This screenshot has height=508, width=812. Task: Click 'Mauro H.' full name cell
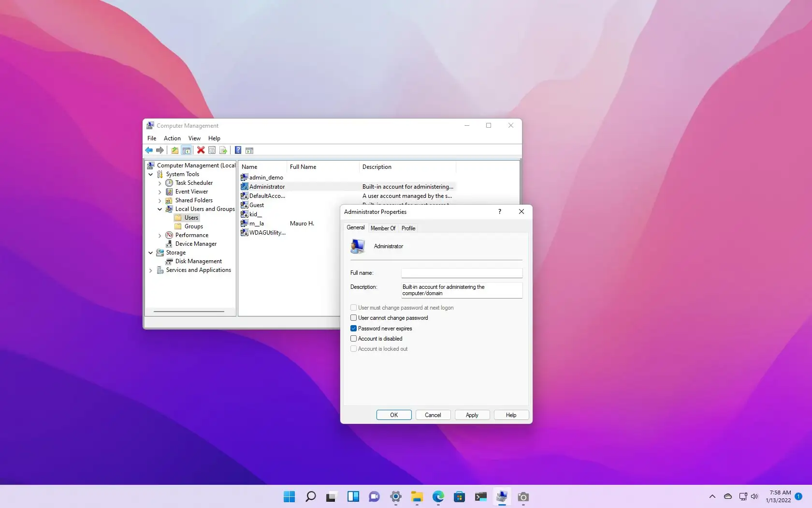click(302, 224)
